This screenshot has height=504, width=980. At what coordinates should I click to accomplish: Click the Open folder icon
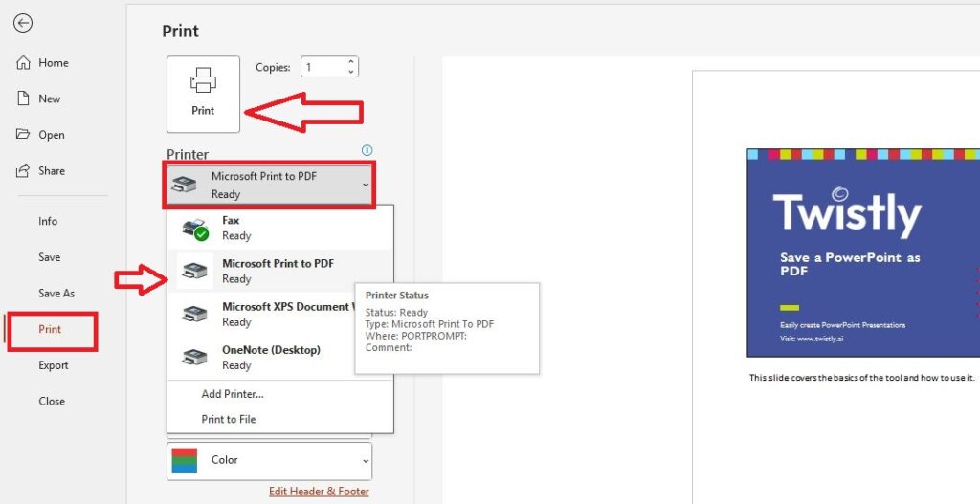point(23,134)
